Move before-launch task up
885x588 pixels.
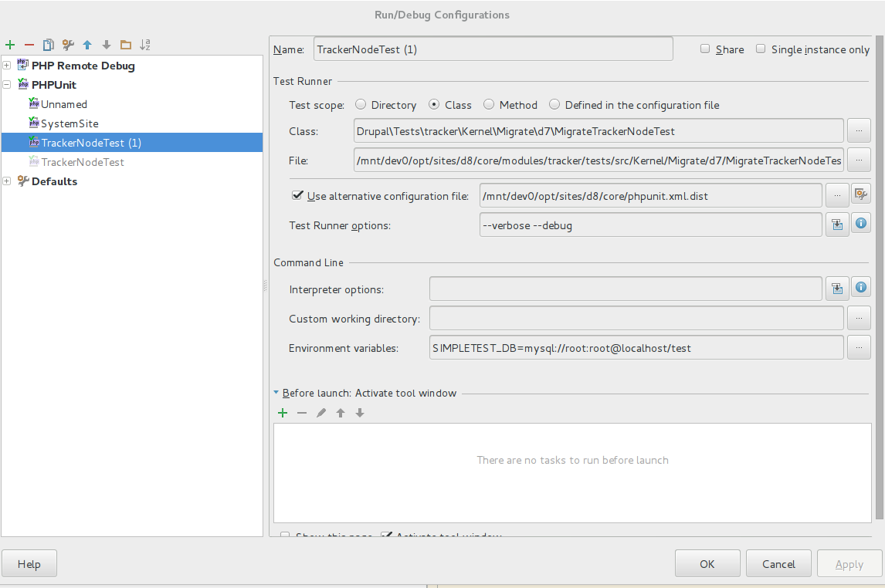(x=341, y=414)
